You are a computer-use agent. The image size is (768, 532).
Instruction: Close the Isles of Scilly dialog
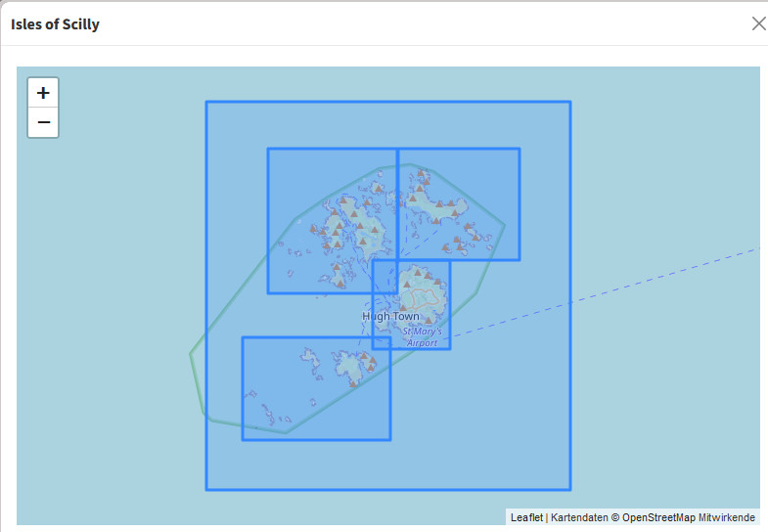(x=758, y=23)
